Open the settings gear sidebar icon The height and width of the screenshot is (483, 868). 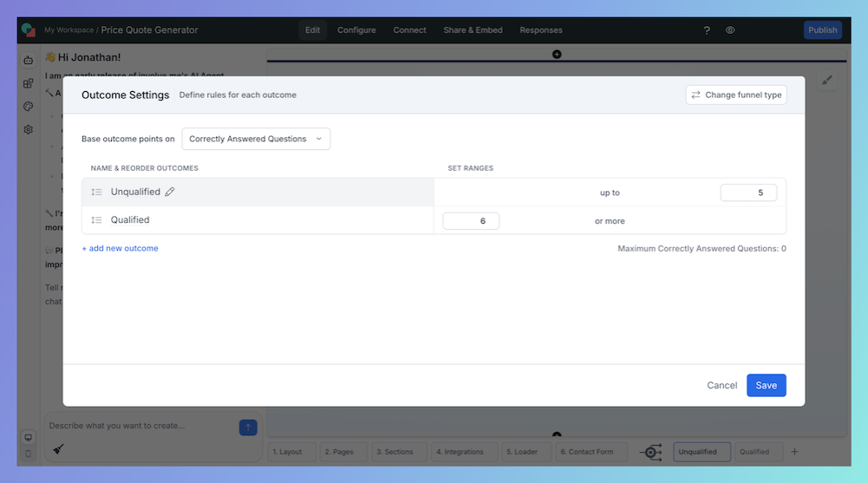29,129
